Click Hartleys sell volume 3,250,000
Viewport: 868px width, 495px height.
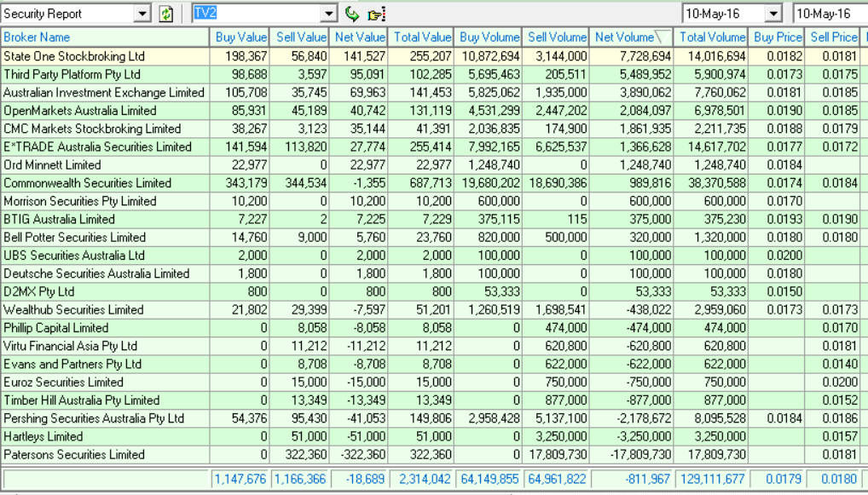(x=559, y=436)
